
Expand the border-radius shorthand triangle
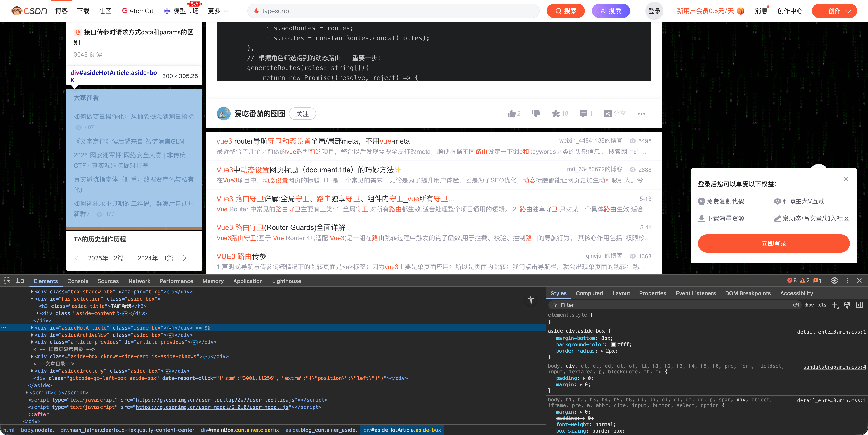coord(602,351)
